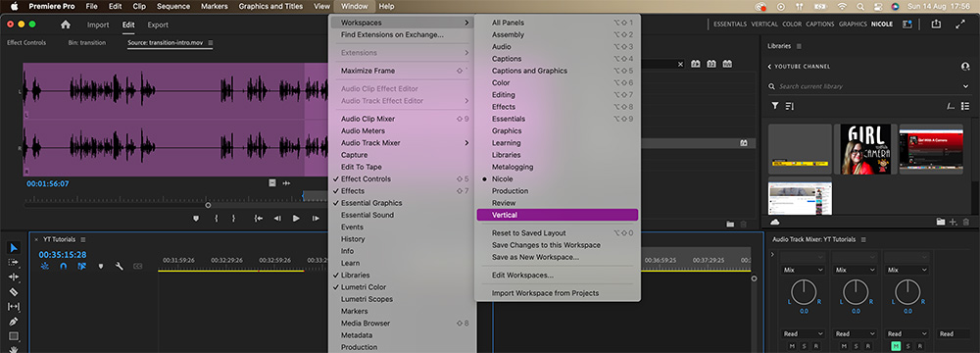The height and width of the screenshot is (353, 980).
Task: Expand Libraries search options chevron
Action: 965,86
